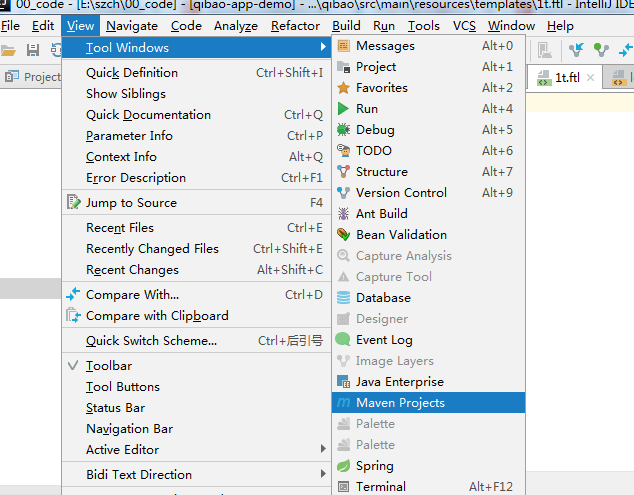Click the Project tool window button
The image size is (634, 495).
(x=32, y=76)
